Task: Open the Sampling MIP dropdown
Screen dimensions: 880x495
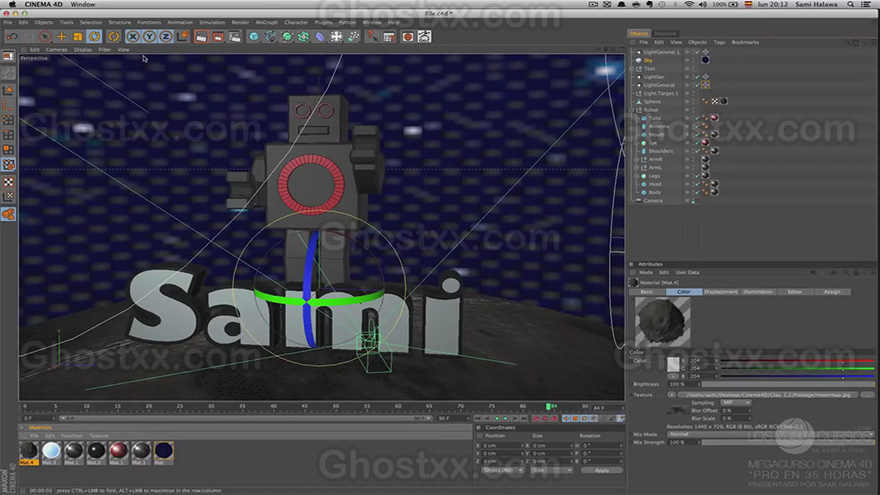Action: point(736,403)
